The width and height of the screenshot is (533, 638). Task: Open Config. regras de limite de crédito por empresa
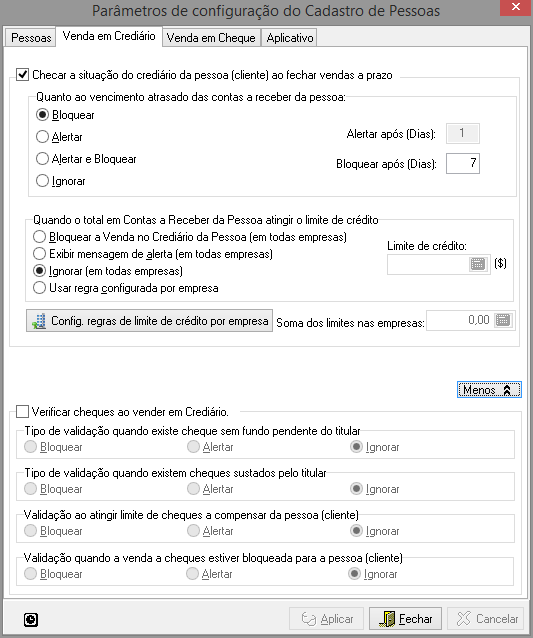149,321
